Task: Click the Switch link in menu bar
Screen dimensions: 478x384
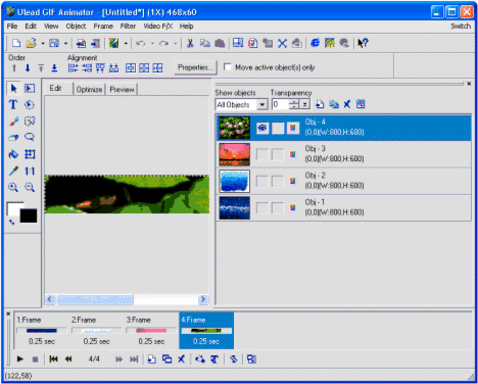Action: click(x=461, y=26)
